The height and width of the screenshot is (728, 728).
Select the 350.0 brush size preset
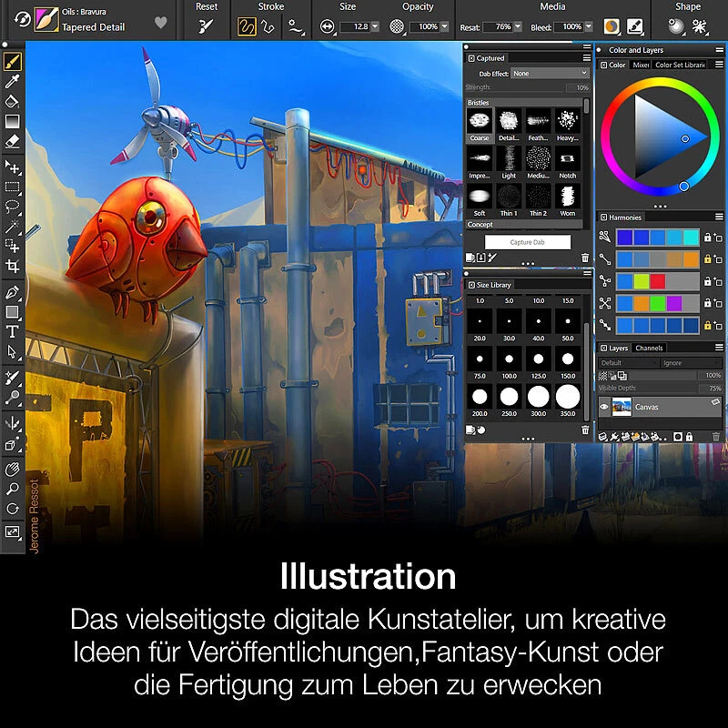[569, 397]
